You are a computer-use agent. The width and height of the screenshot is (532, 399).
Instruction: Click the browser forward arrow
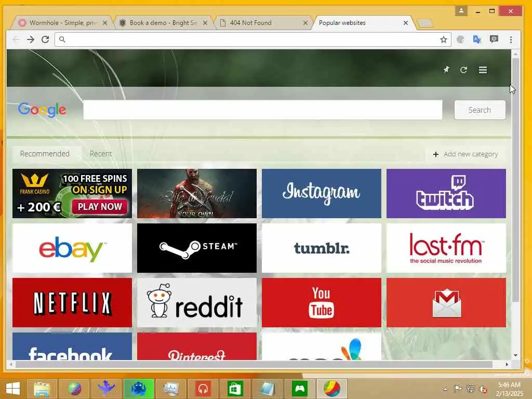click(31, 39)
